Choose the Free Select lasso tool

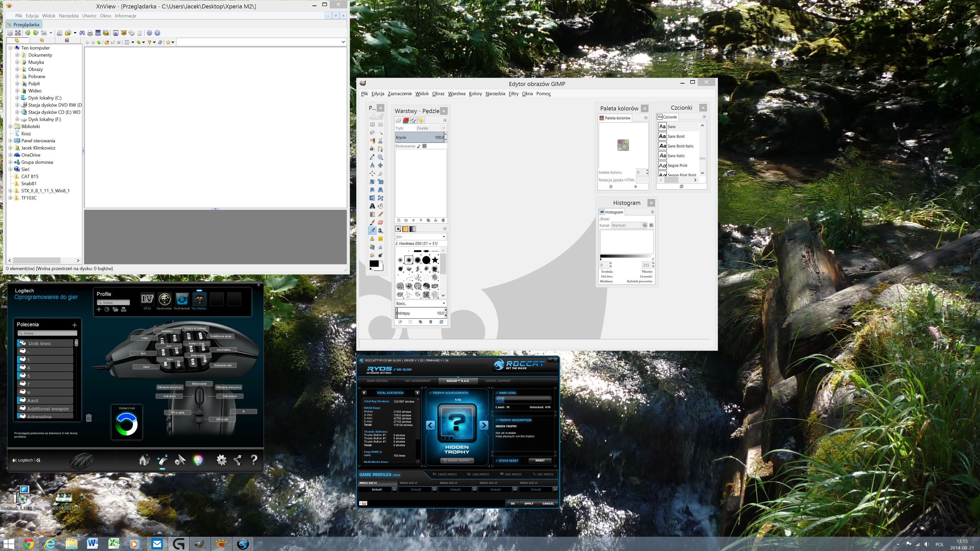tap(372, 133)
